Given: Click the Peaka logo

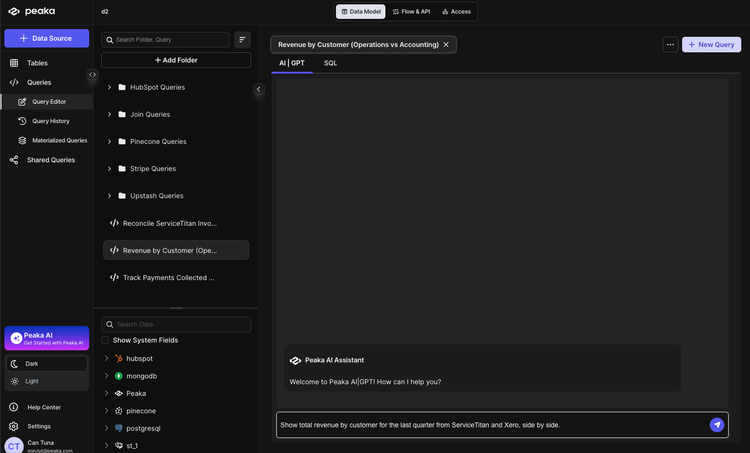Looking at the screenshot, I should (x=32, y=11).
